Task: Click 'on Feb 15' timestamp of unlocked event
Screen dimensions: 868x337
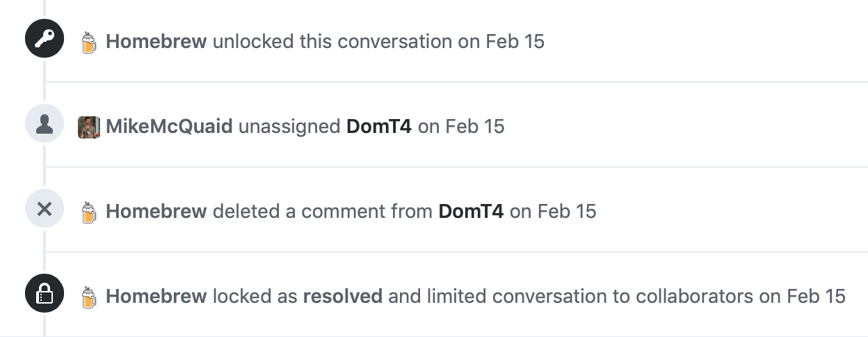Action: pos(501,41)
